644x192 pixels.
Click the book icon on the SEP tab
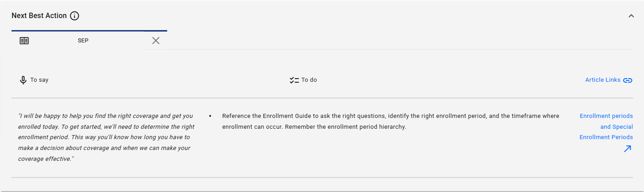pyautogui.click(x=24, y=41)
